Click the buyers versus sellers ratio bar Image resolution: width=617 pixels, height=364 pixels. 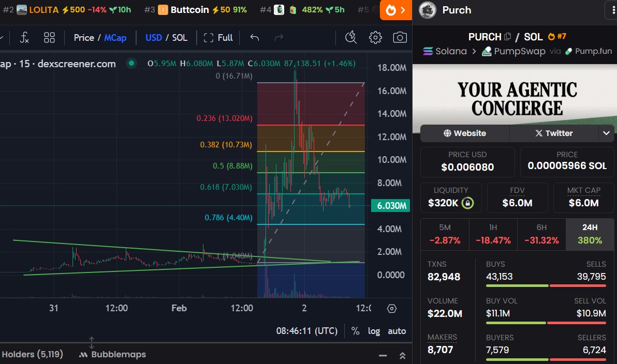coord(546,359)
